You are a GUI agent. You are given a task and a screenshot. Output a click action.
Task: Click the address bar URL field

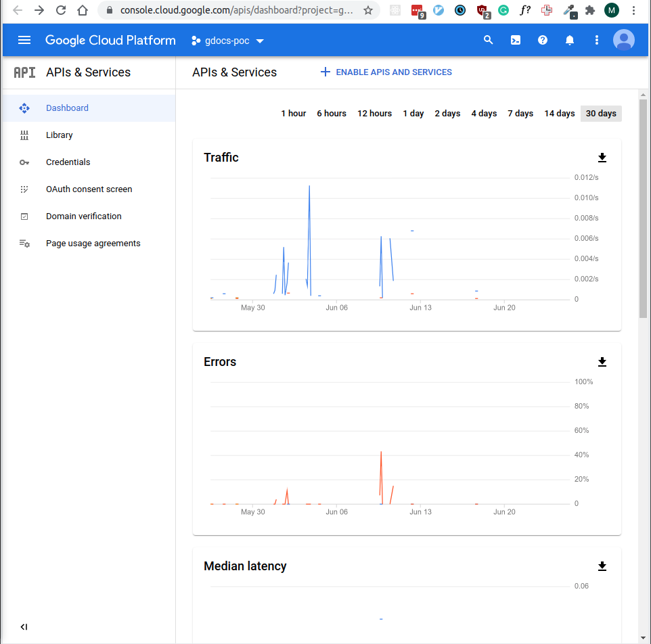(x=237, y=10)
